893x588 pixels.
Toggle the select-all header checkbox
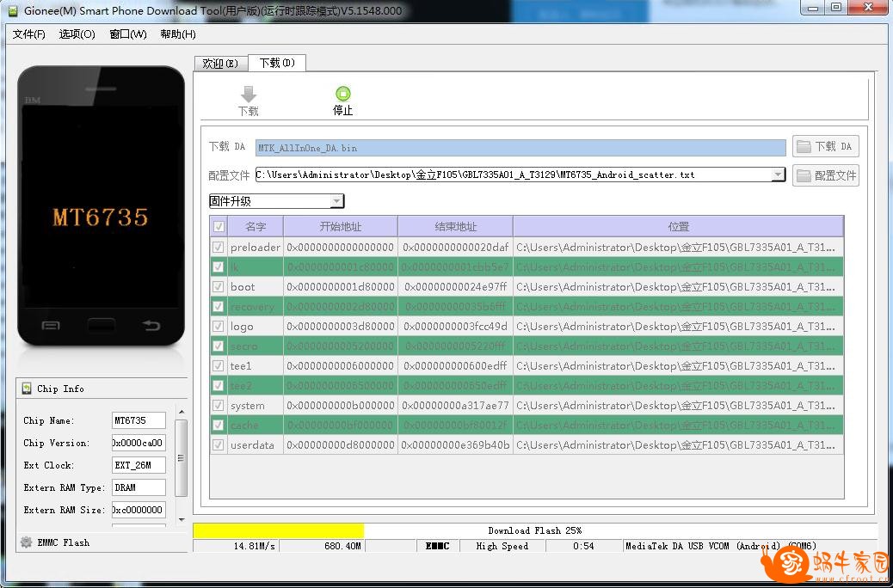click(x=219, y=227)
